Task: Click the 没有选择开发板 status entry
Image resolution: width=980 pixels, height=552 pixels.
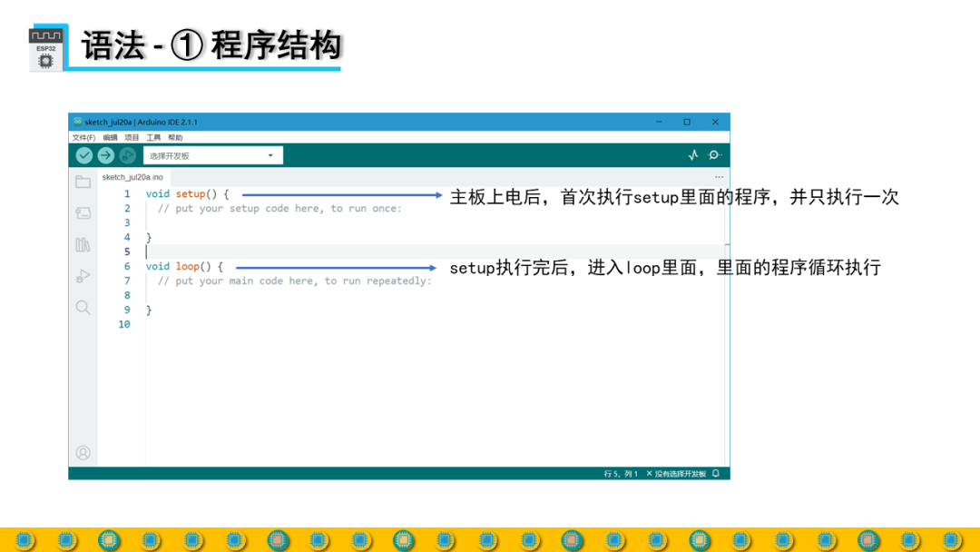Action: point(676,474)
